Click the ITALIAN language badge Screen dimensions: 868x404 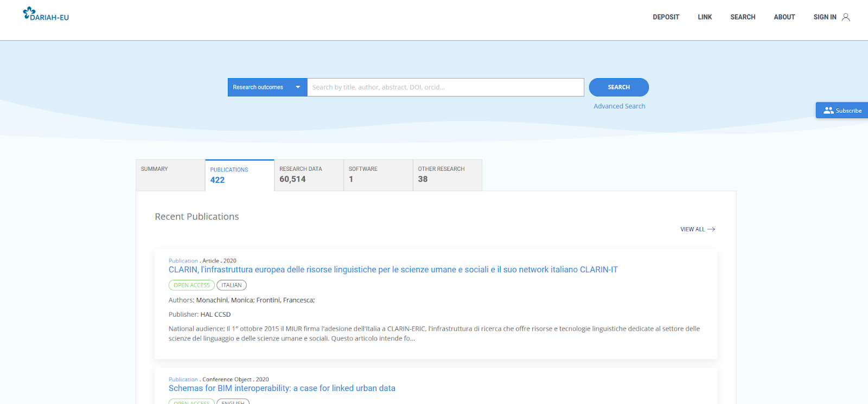coord(232,285)
